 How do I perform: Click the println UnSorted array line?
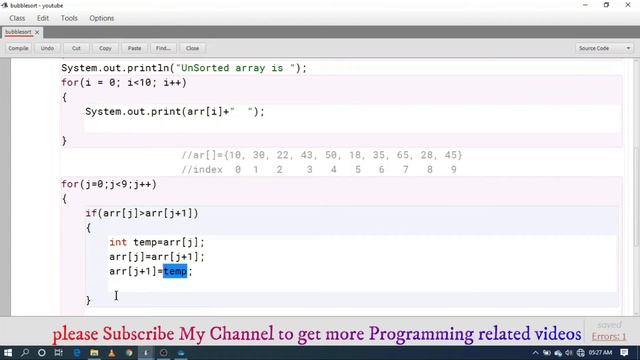[x=184, y=68]
